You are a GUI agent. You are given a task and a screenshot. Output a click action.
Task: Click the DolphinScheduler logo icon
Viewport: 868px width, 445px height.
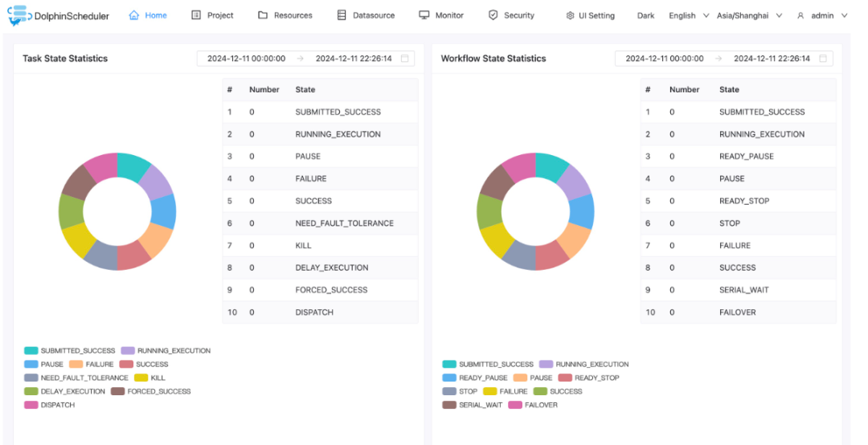click(x=19, y=15)
